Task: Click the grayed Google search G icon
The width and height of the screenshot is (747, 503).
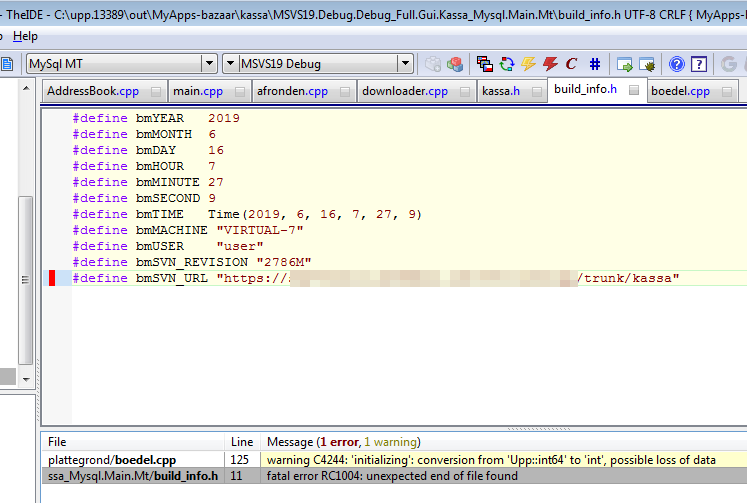Action: (728, 64)
